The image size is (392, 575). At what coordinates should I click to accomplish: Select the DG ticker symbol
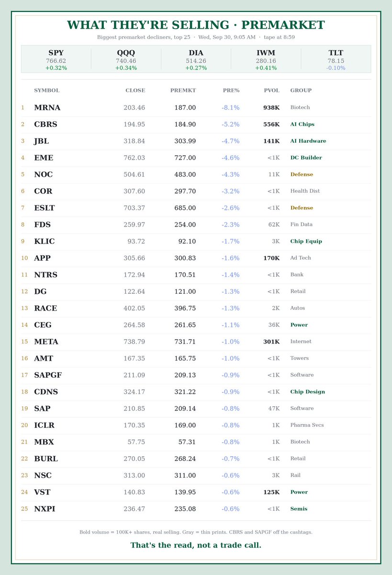(x=40, y=291)
